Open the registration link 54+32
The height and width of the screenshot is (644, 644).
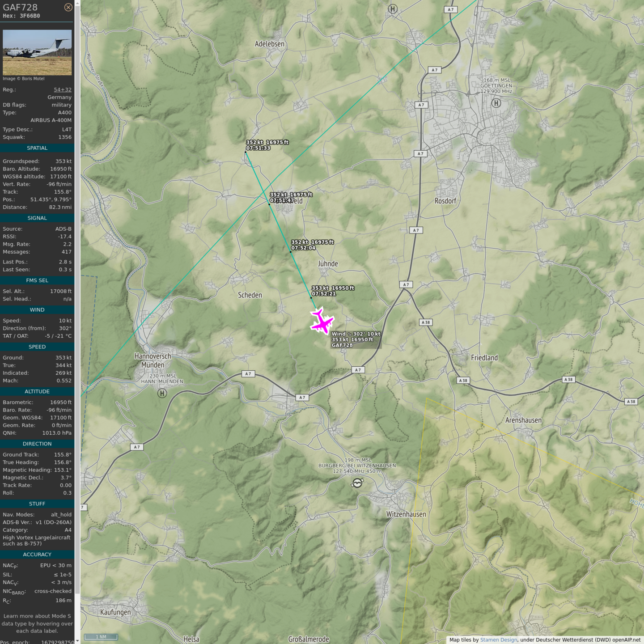point(63,89)
